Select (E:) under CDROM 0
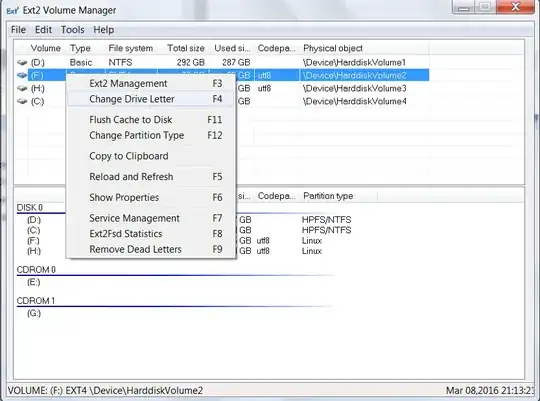540x401 pixels. point(34,282)
